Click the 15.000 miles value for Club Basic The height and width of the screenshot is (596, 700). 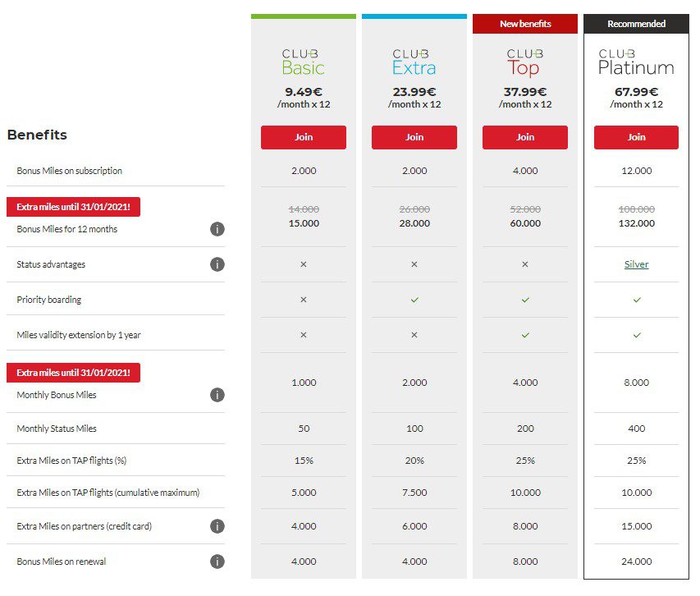[x=304, y=223]
